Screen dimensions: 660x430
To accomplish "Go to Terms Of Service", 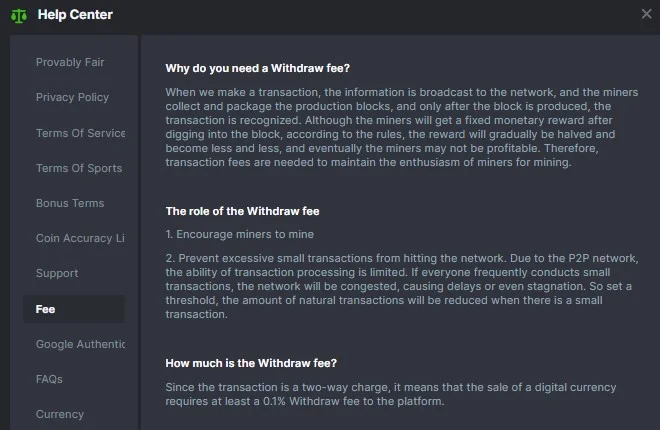I will [x=80, y=133].
